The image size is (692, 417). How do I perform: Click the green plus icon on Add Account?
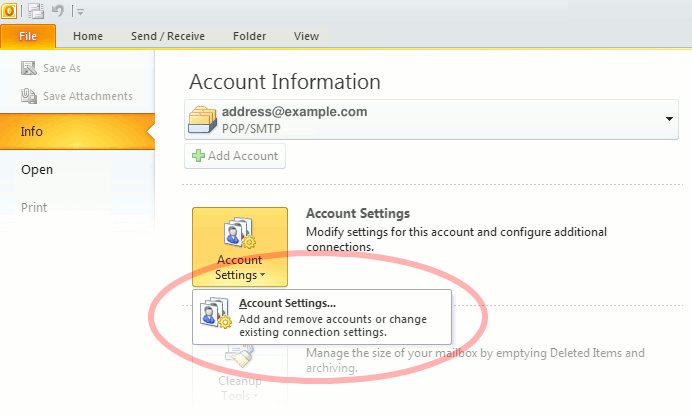tap(199, 156)
